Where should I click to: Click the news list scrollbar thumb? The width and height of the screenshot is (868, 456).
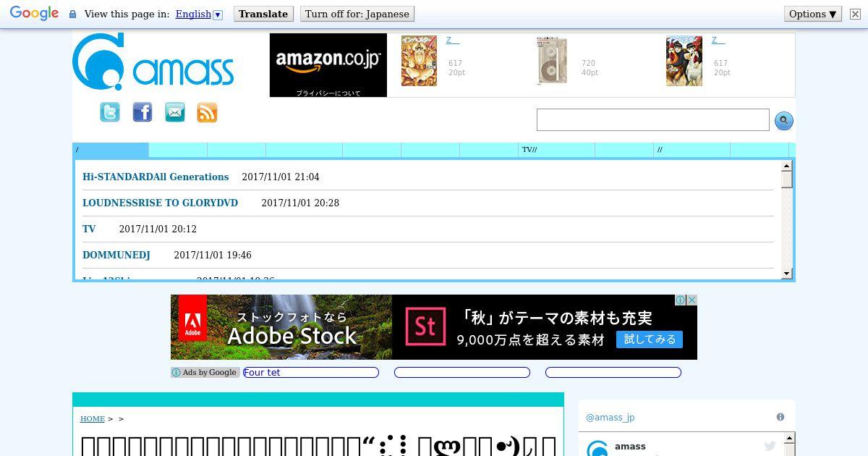tap(787, 180)
